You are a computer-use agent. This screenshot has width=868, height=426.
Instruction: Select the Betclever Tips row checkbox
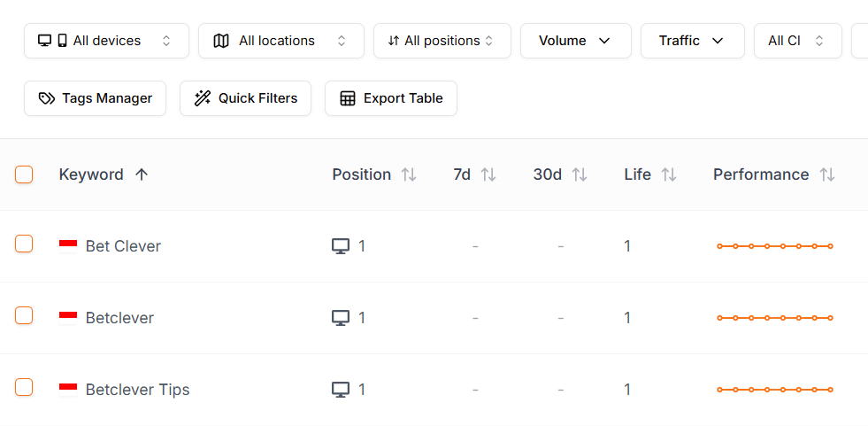[24, 387]
